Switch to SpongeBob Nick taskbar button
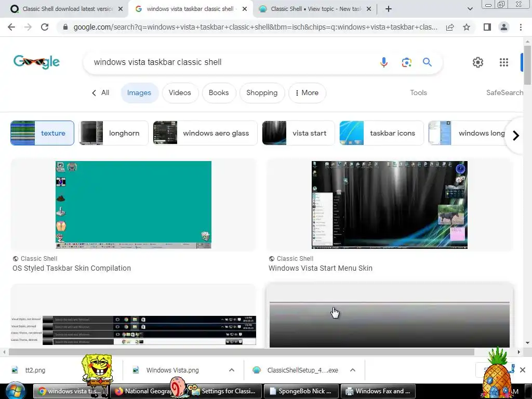Screen dimensions: 532x399 coord(301,391)
